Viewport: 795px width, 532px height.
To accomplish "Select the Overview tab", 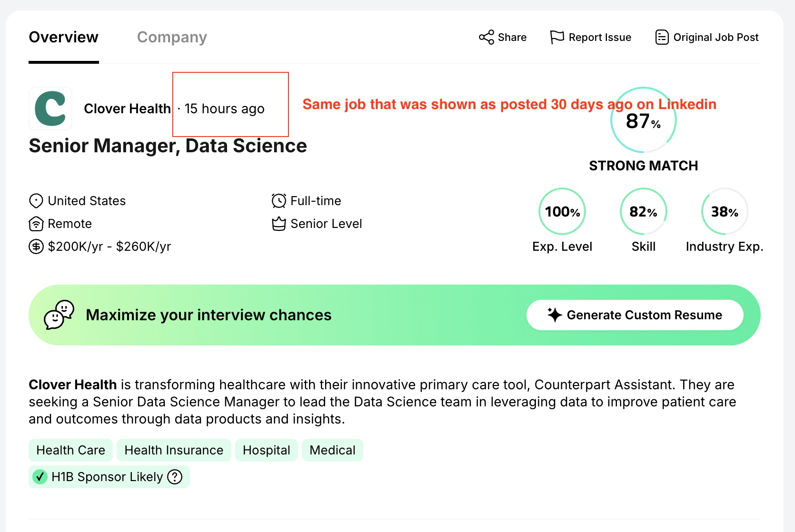I will [x=63, y=37].
